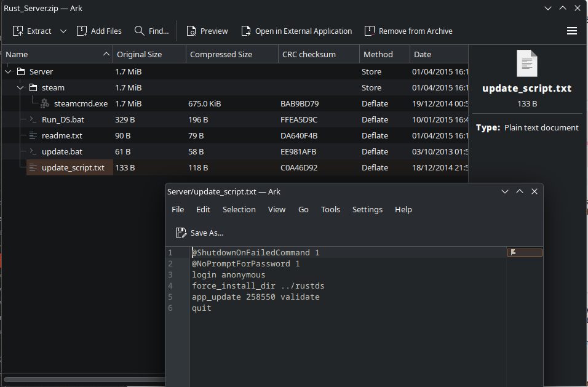Sort by Compressed Size column header

point(232,54)
